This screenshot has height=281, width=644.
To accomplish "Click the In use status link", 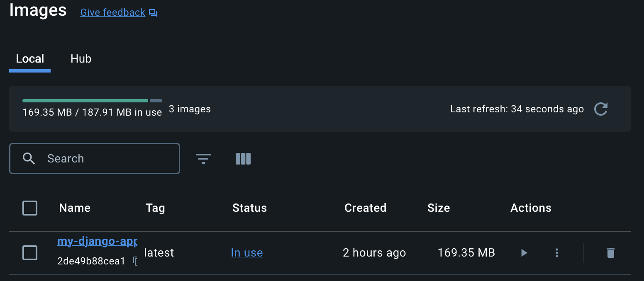I will tap(246, 253).
